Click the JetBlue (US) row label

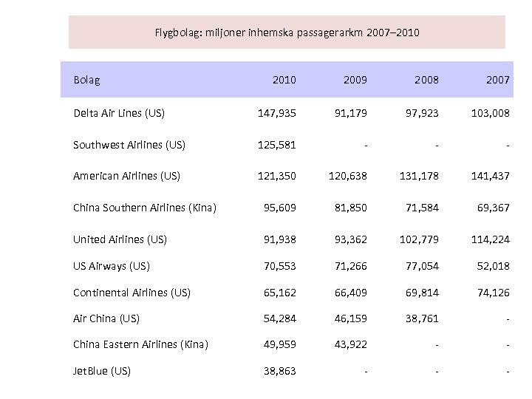102,370
